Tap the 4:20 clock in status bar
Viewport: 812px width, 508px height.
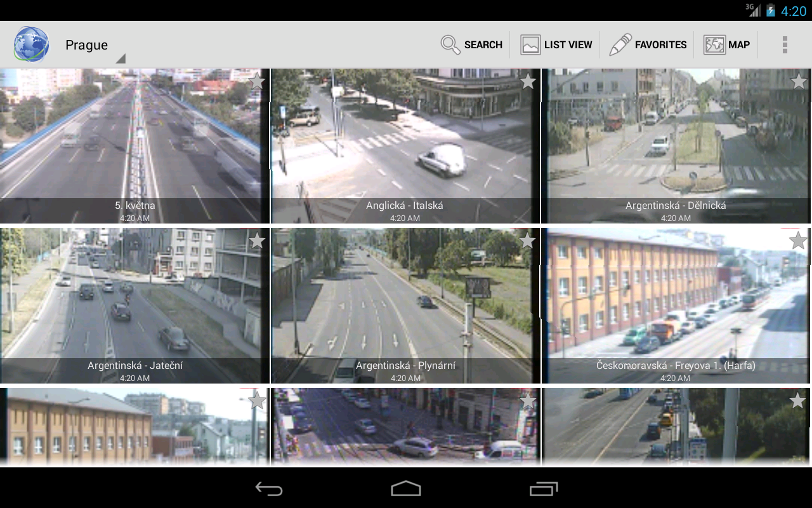pyautogui.click(x=794, y=11)
